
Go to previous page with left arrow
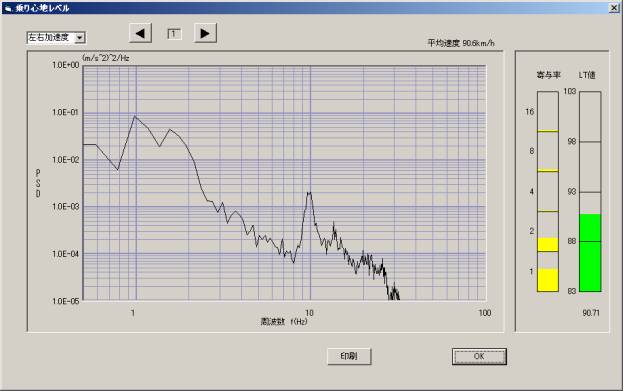[x=140, y=33]
